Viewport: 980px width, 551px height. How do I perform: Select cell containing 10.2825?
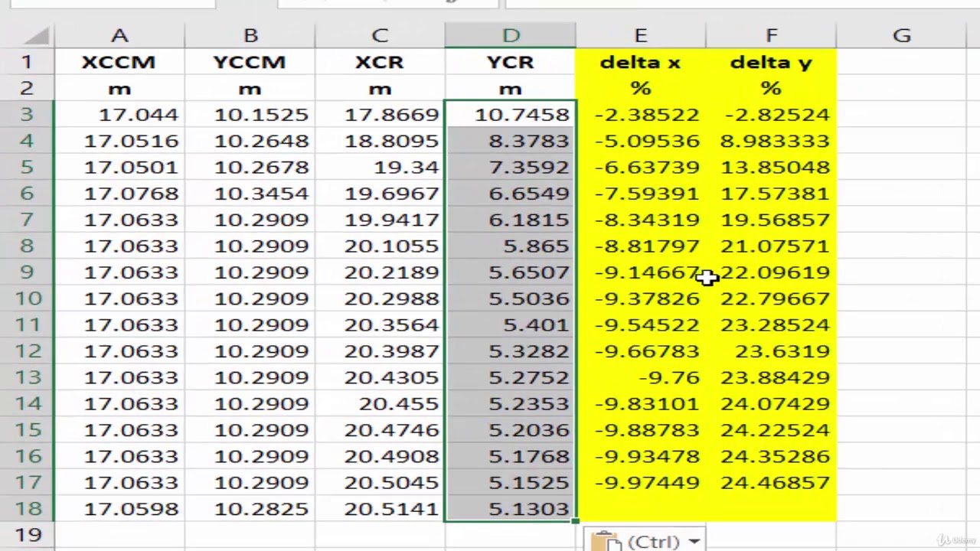pyautogui.click(x=250, y=509)
